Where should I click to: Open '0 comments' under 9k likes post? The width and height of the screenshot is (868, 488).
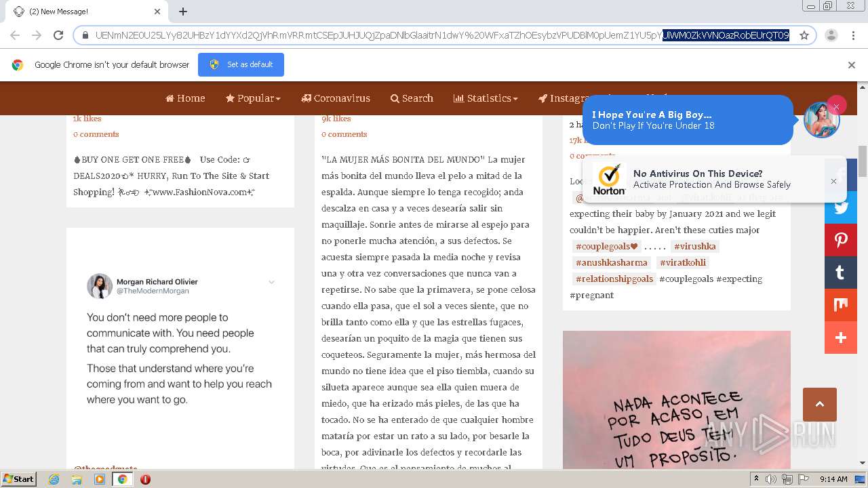pos(344,134)
